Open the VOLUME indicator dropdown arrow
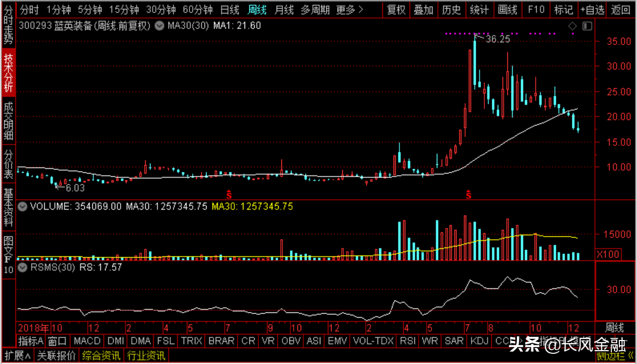 tap(23, 207)
